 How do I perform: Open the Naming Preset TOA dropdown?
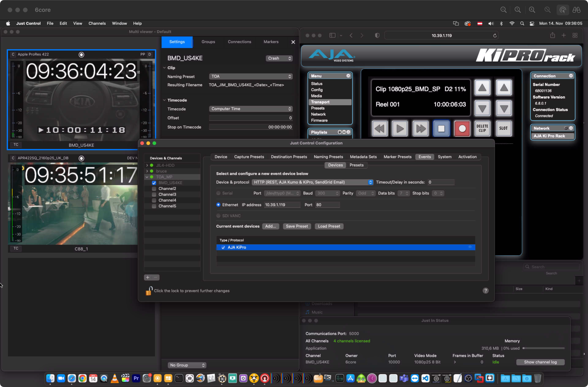(x=251, y=76)
